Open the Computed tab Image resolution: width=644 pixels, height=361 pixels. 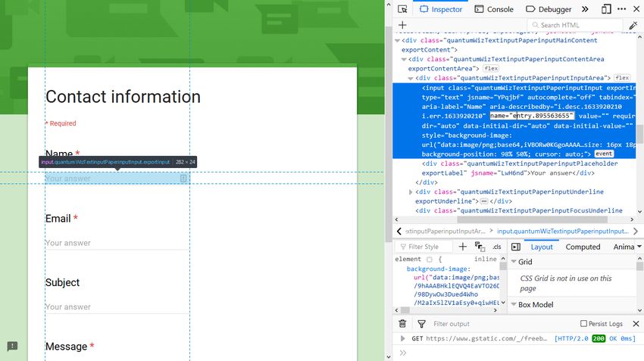(x=583, y=247)
